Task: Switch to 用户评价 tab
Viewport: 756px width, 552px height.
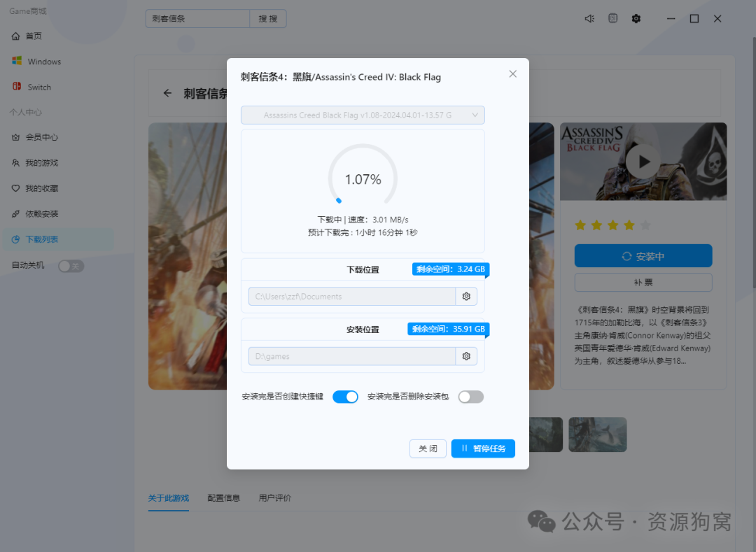Action: click(275, 498)
